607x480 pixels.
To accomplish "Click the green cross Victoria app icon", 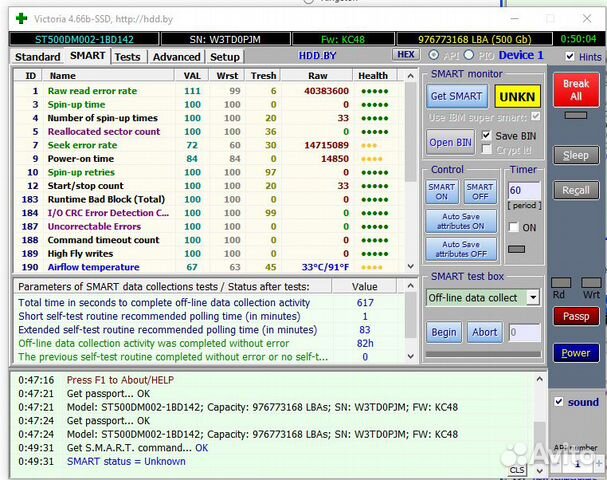I will click(21, 18).
